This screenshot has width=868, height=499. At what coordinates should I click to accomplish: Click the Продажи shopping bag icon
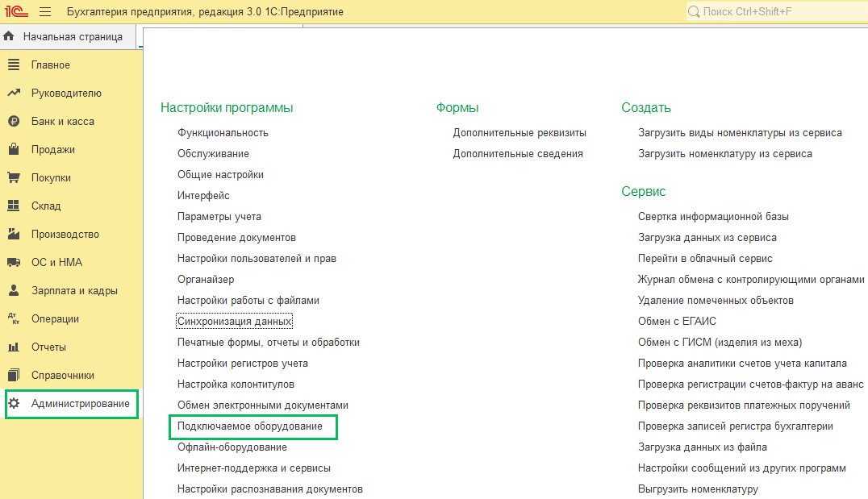point(13,150)
